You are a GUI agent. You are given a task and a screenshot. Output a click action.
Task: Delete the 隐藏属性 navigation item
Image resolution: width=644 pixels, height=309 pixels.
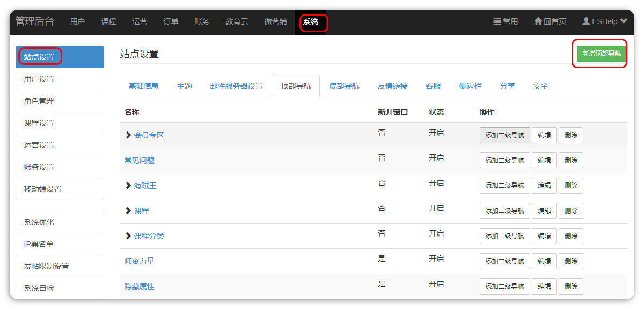click(x=571, y=286)
